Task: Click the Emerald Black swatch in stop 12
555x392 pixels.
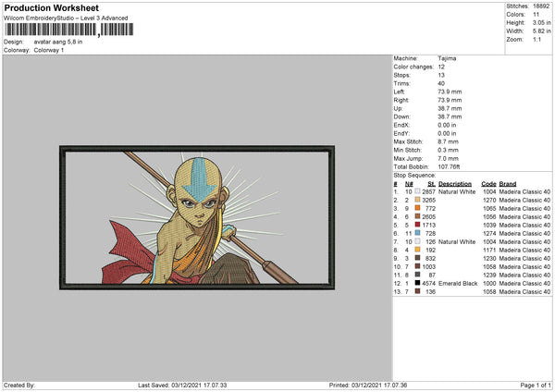Action: click(418, 283)
